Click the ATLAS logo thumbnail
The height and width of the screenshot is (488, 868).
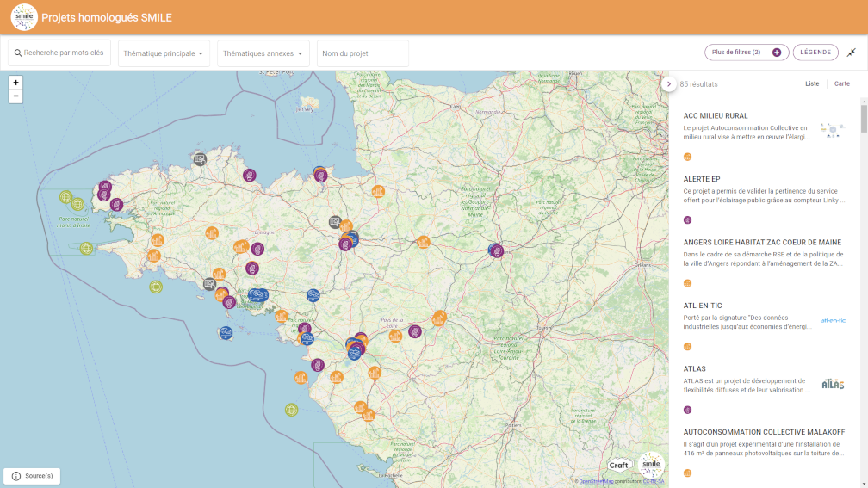click(833, 384)
